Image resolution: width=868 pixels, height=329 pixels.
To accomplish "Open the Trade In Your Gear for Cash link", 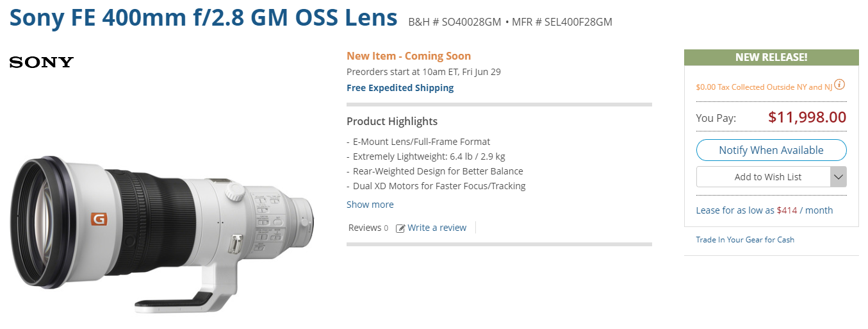I will click(745, 240).
